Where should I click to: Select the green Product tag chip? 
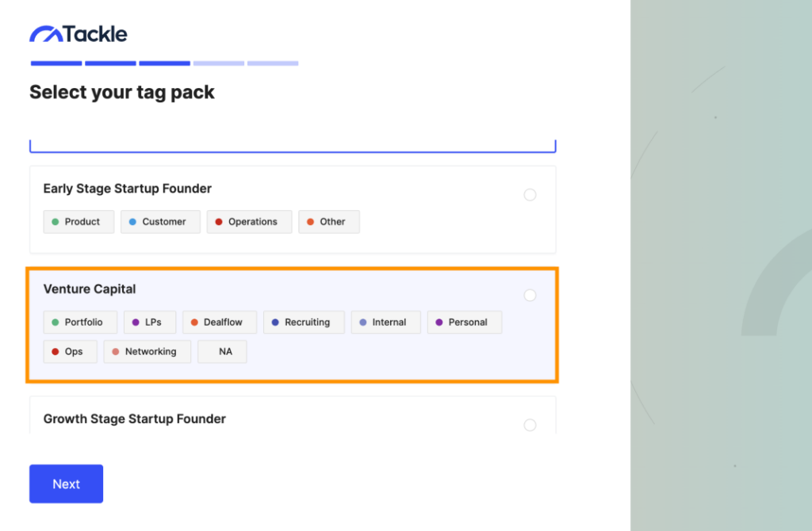pyautogui.click(x=79, y=221)
